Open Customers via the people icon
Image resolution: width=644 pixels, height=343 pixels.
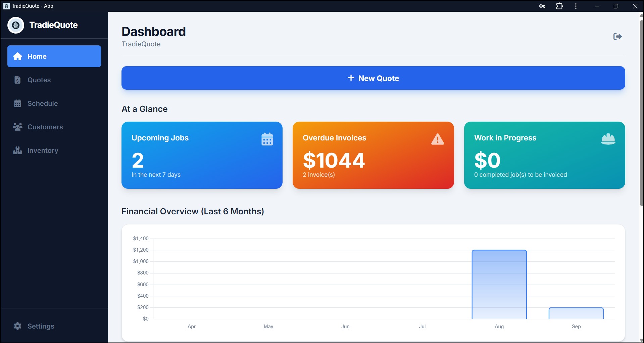point(17,127)
